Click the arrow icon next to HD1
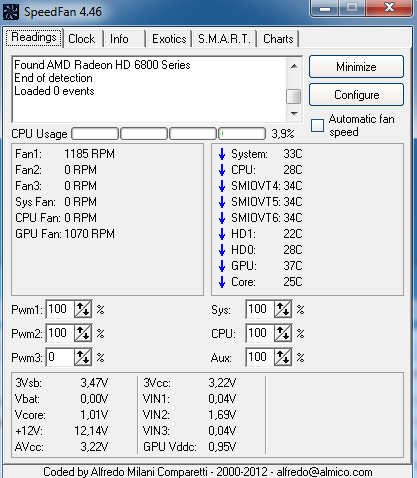This screenshot has height=478, width=417. coord(222,234)
